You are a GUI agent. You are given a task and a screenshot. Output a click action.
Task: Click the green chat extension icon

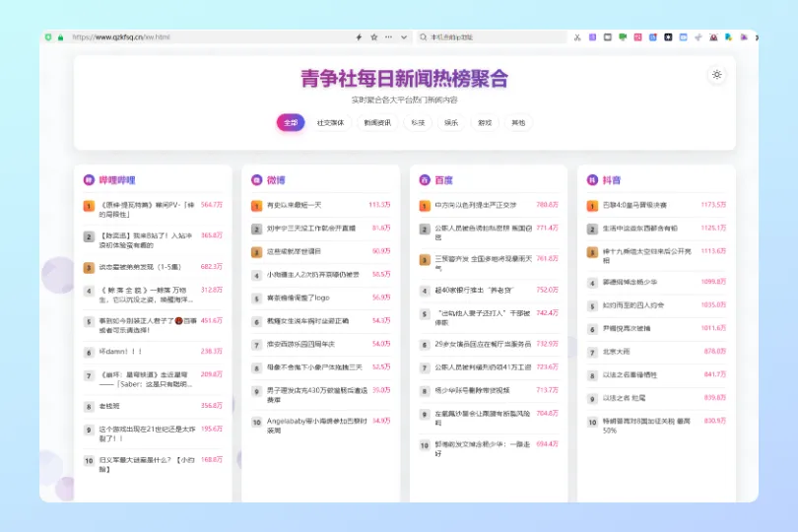coord(623,37)
